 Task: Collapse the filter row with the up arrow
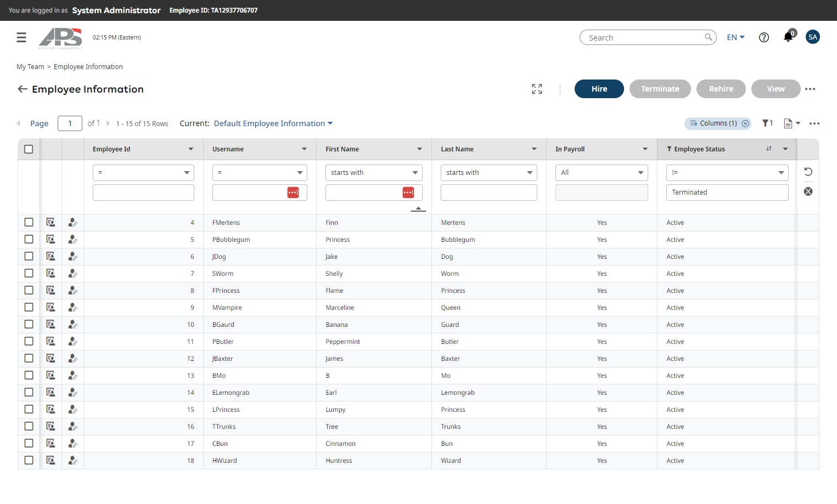(x=418, y=209)
